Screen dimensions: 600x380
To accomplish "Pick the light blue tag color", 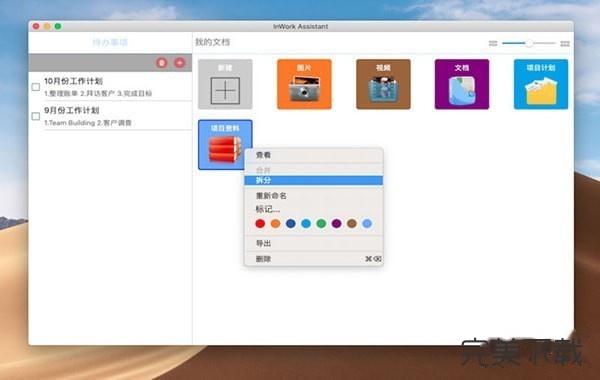I will click(x=367, y=223).
